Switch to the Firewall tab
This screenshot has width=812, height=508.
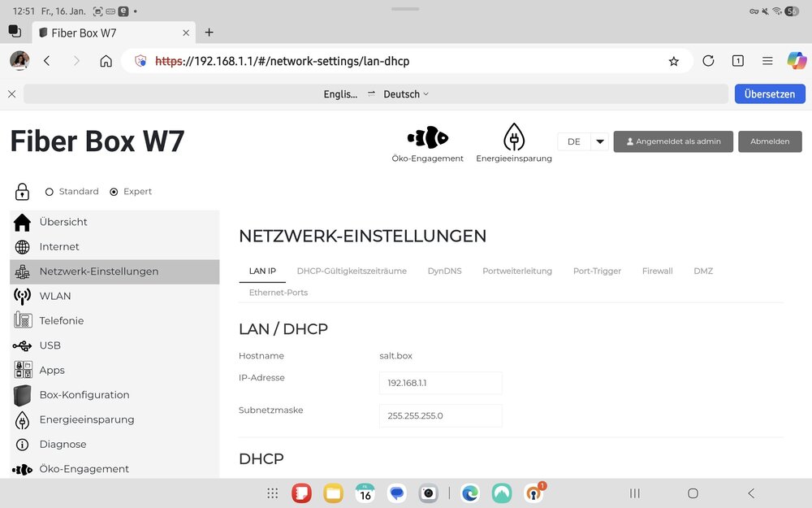pyautogui.click(x=657, y=271)
